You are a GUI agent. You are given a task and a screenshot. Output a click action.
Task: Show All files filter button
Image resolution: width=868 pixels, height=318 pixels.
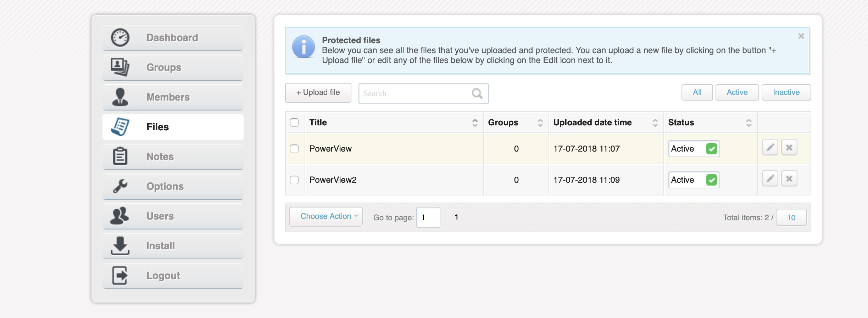coord(697,92)
